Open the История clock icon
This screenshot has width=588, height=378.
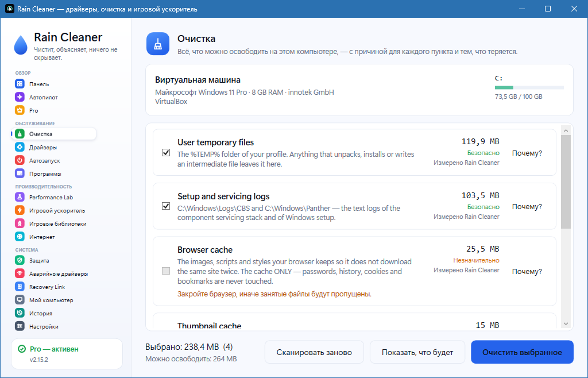pos(20,313)
